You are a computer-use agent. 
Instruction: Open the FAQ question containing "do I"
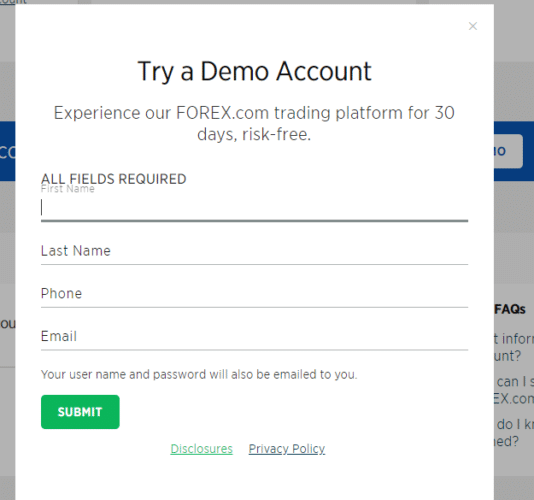point(514,433)
